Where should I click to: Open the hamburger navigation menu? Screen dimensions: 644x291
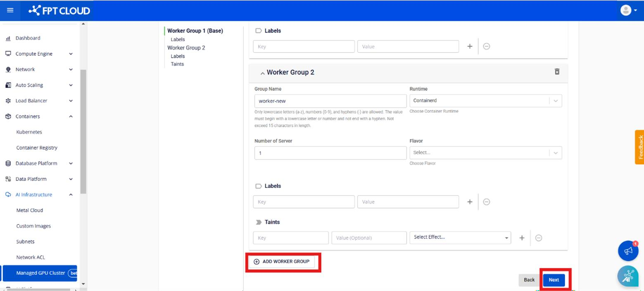click(10, 10)
